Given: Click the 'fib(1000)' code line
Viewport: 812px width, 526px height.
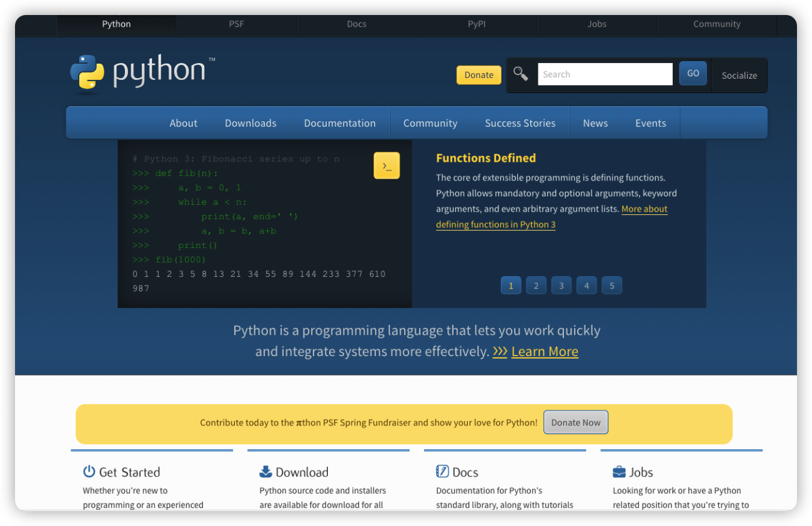Looking at the screenshot, I should pyautogui.click(x=169, y=259).
